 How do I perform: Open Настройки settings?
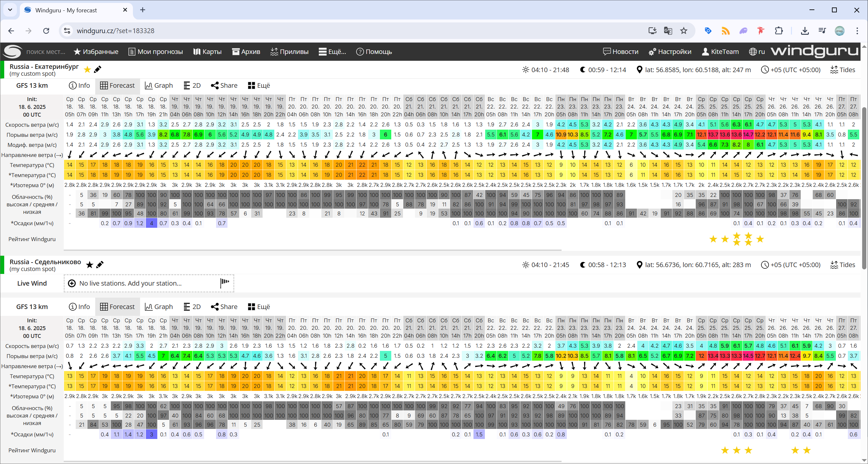coord(670,52)
